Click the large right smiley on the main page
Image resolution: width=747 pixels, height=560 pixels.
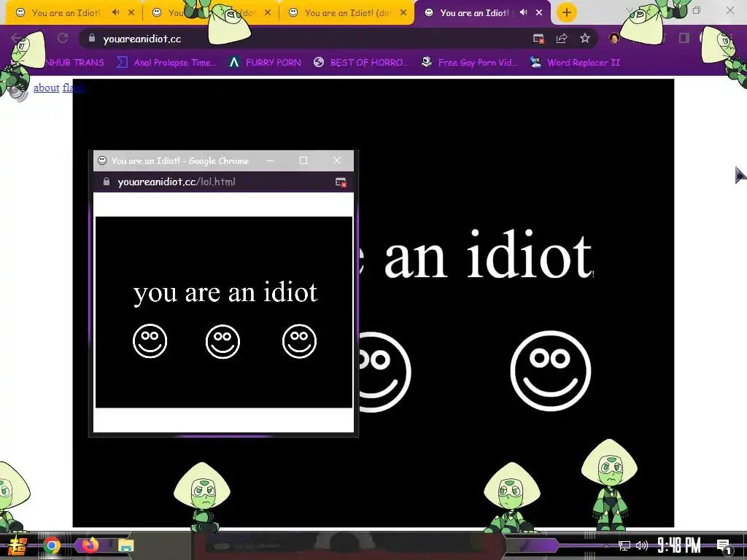551,371
